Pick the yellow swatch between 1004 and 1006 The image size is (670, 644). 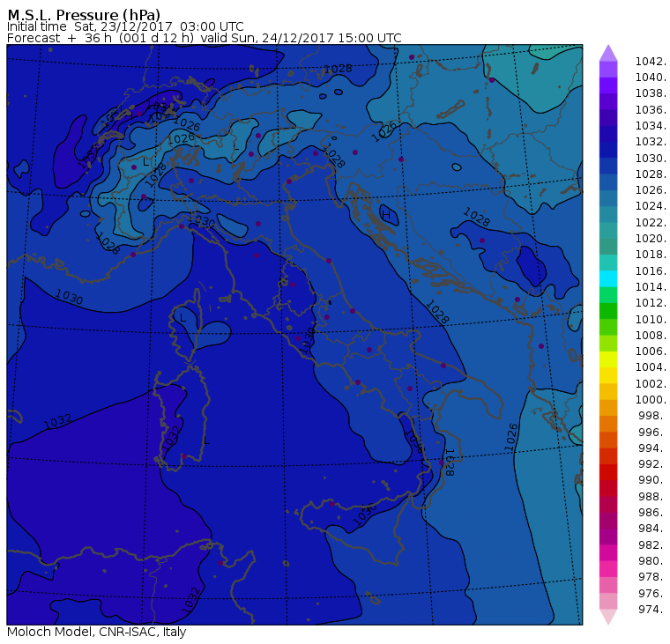[x=608, y=359]
